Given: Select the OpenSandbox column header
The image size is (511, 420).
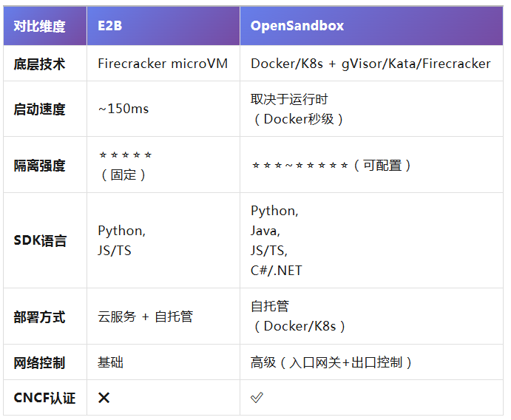Looking at the screenshot, I should (x=297, y=26).
